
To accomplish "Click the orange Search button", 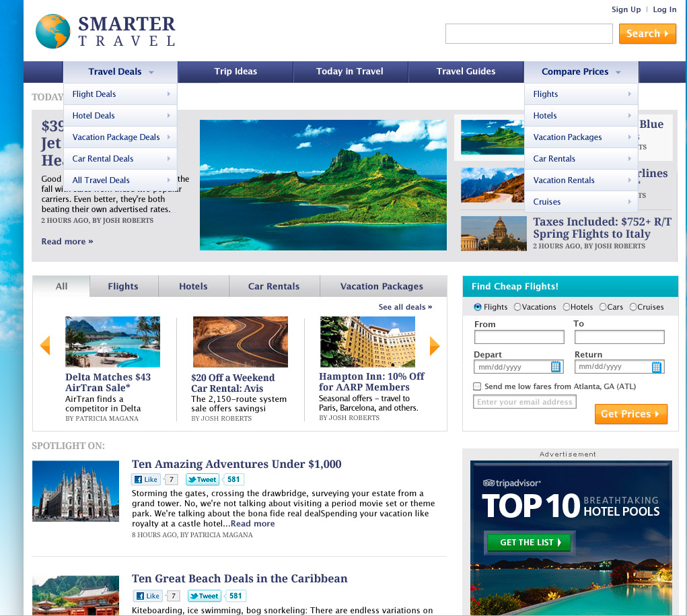I will tap(647, 34).
